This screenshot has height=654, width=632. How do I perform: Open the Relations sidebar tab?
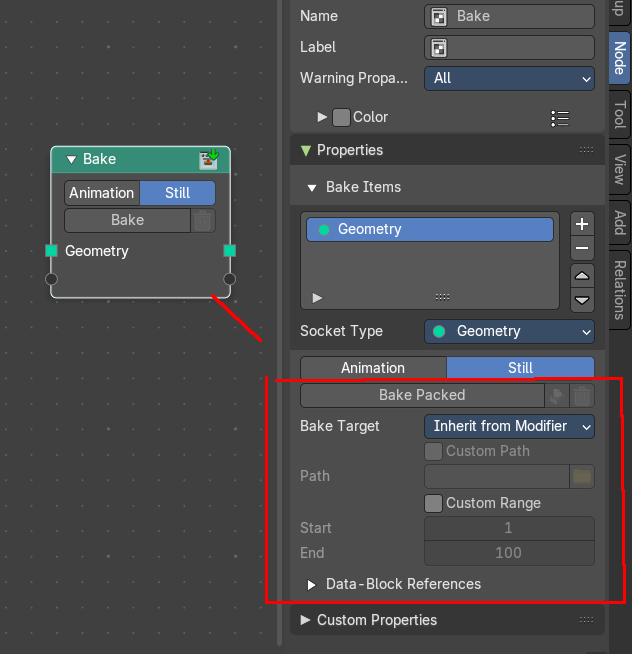coord(619,290)
